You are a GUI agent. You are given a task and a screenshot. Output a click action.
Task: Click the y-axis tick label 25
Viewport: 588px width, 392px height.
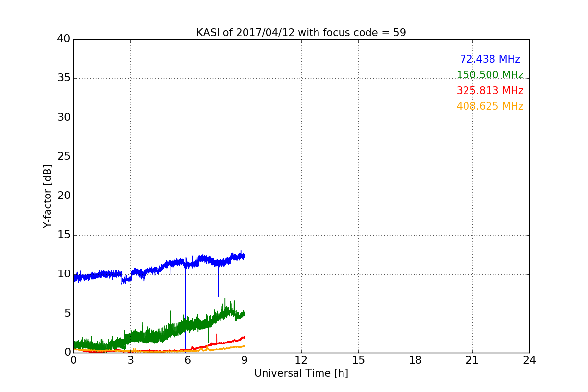pos(64,157)
